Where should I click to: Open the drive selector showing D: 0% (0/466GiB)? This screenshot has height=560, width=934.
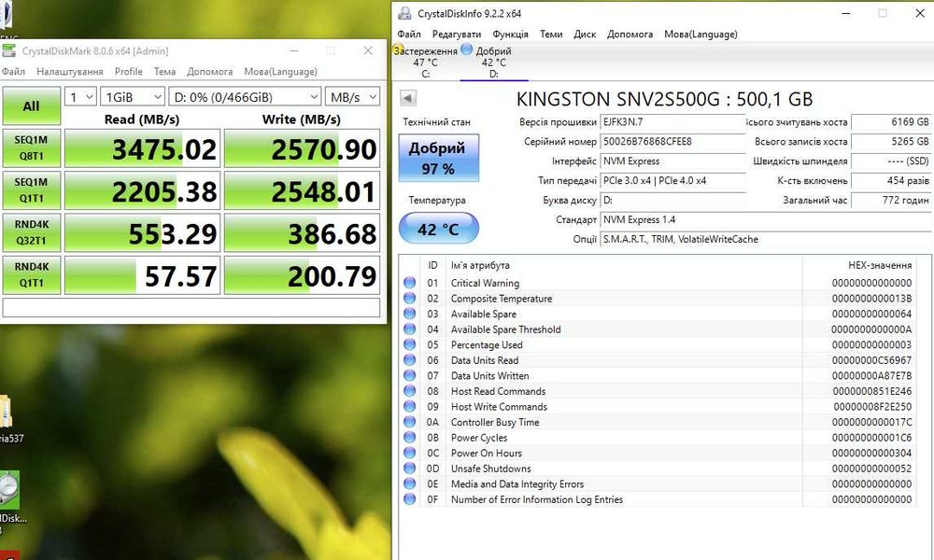[245, 97]
